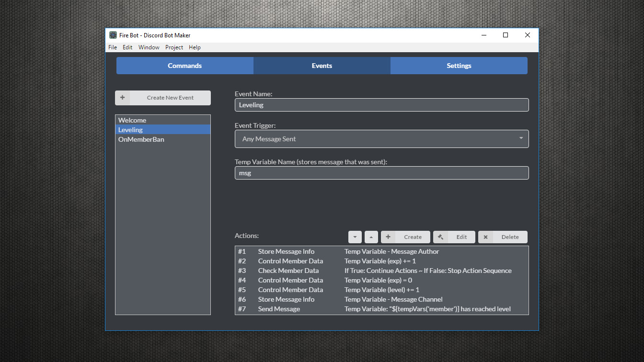644x362 pixels.
Task: Click the Fire Bot icon in the title bar
Action: click(113, 35)
